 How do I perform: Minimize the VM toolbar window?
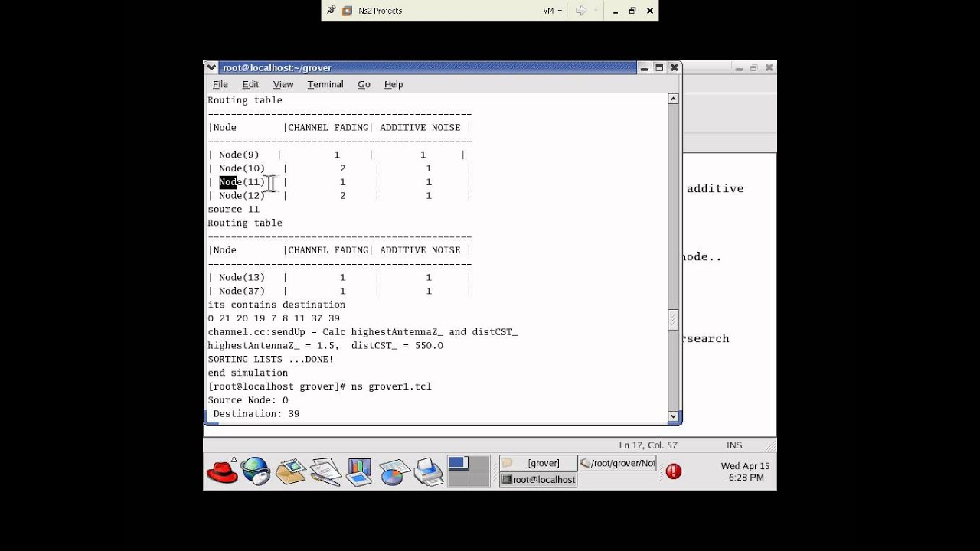[616, 11]
